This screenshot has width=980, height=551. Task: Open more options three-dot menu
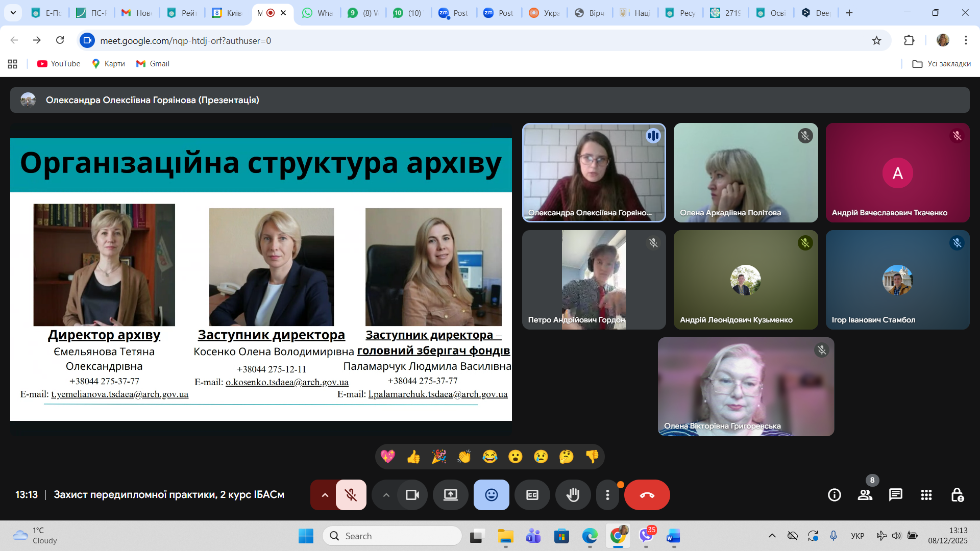pyautogui.click(x=607, y=495)
